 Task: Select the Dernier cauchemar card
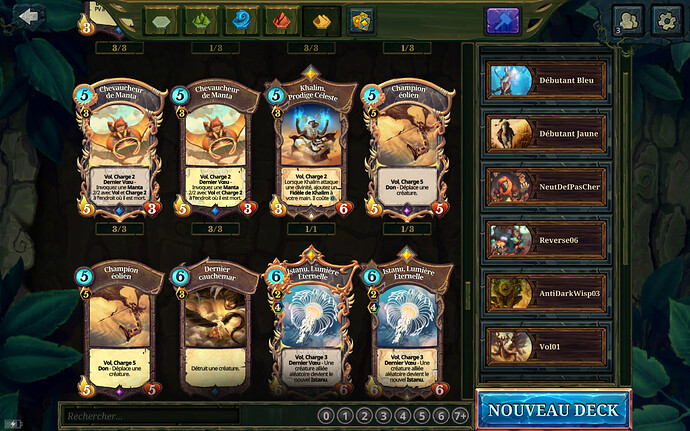(x=215, y=328)
